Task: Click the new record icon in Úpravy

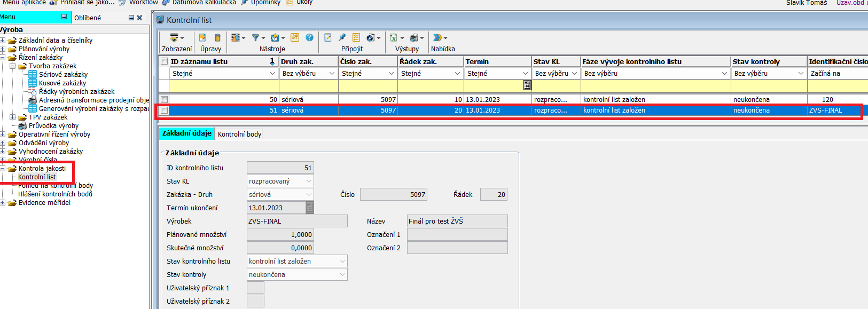Action: tap(202, 37)
